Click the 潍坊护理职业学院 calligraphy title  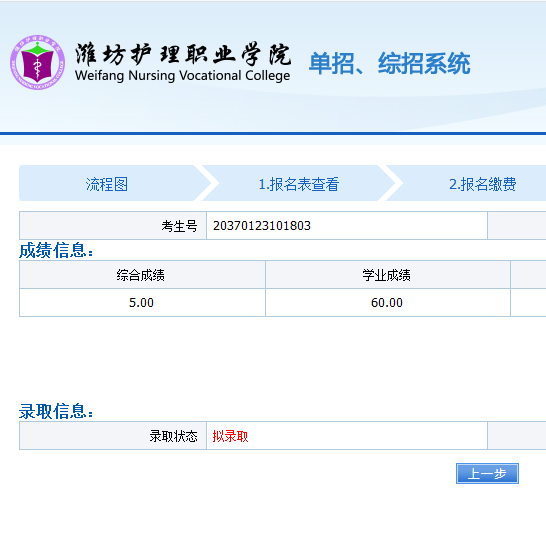point(183,54)
